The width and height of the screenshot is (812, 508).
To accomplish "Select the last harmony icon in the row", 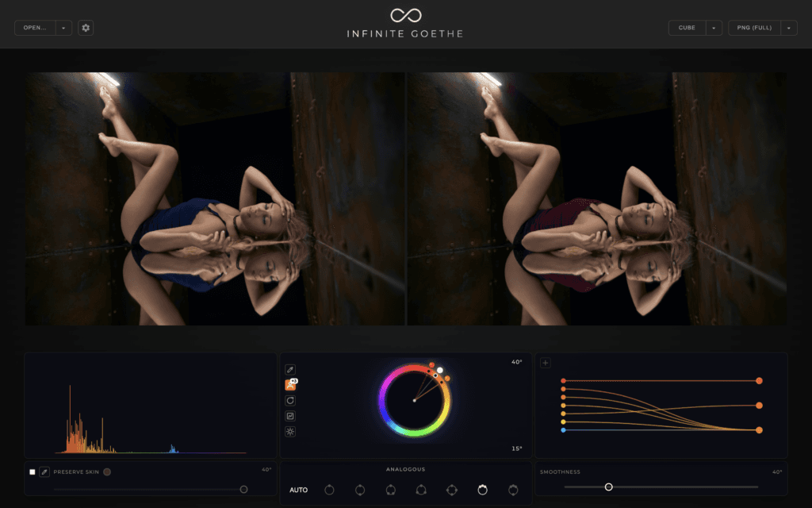I will [513, 489].
